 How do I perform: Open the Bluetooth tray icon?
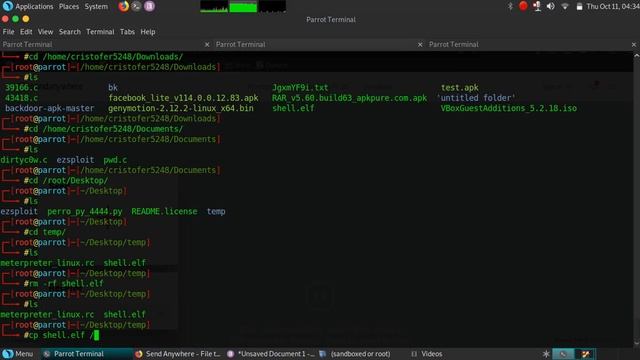tap(510, 6)
